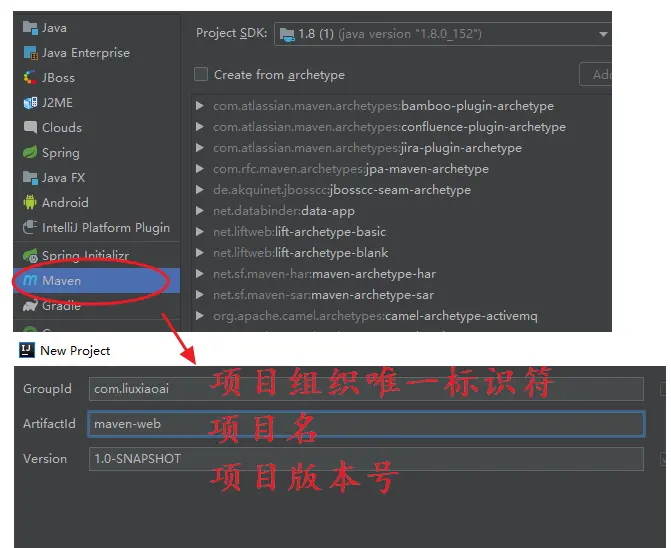Select jira-plugin-archetype text
The image size is (671, 548).
[461, 148]
